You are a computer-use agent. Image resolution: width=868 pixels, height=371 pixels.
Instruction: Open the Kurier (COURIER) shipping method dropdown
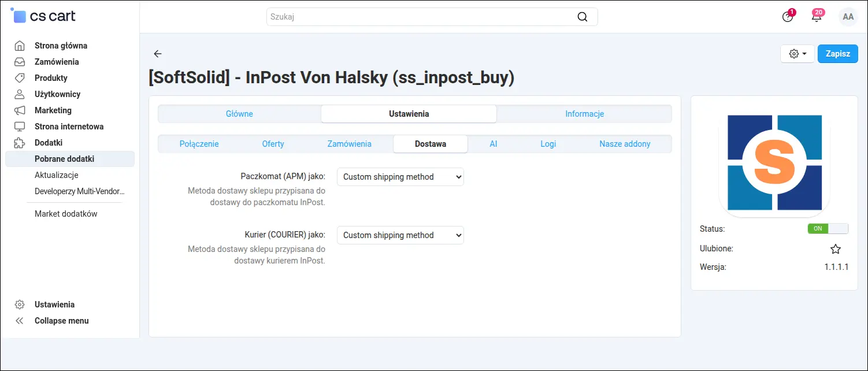[x=400, y=235]
